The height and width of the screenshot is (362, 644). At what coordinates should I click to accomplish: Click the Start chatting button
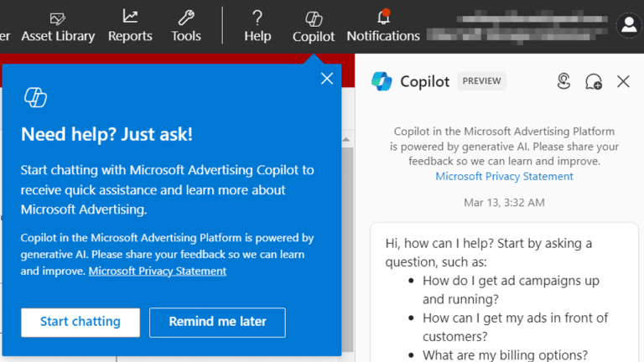pyautogui.click(x=80, y=322)
